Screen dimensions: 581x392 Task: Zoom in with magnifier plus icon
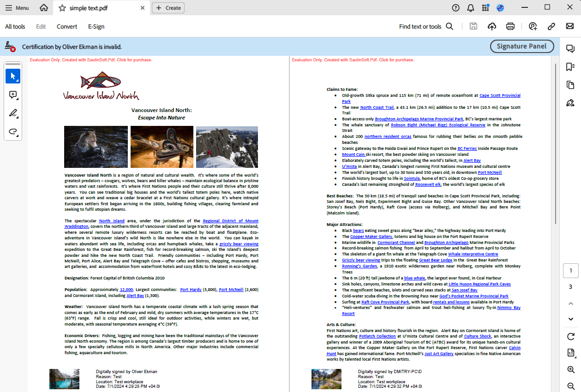point(570,370)
